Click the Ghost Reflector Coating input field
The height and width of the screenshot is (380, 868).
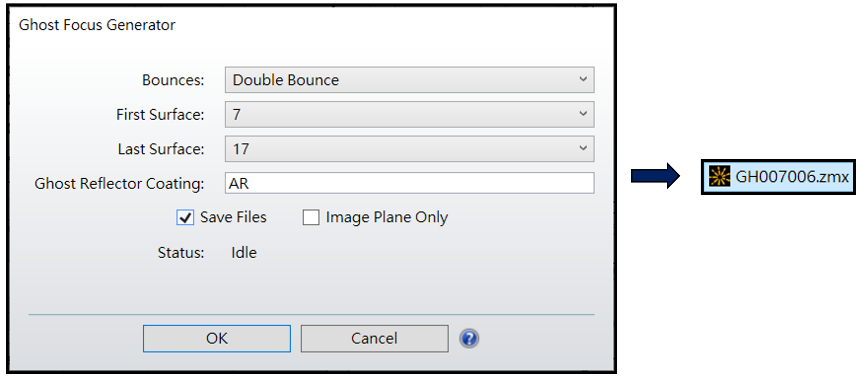click(409, 183)
